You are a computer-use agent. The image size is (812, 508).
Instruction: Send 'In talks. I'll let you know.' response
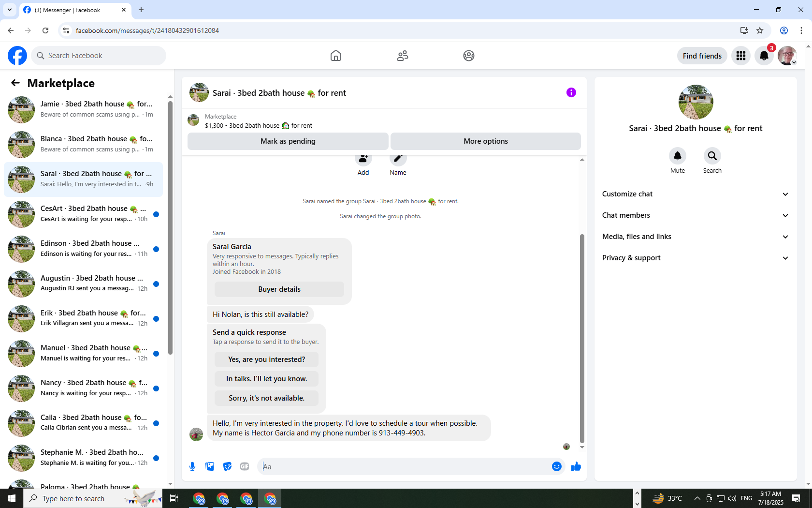pyautogui.click(x=267, y=379)
